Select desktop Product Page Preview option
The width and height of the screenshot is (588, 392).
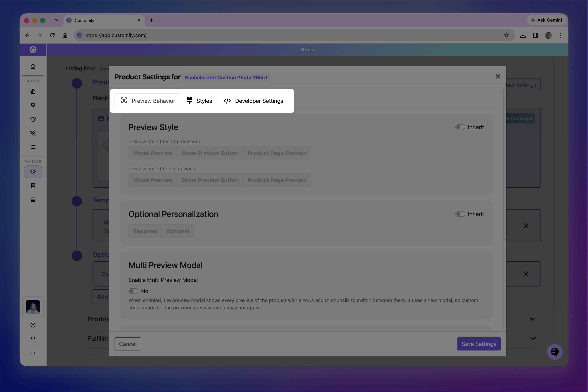[277, 153]
